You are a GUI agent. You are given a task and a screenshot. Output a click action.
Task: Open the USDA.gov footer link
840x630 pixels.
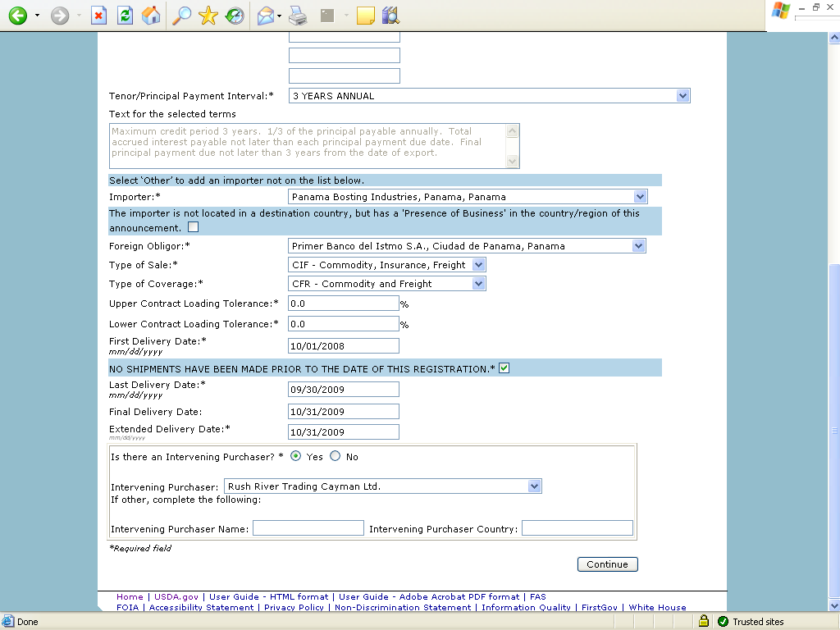176,597
